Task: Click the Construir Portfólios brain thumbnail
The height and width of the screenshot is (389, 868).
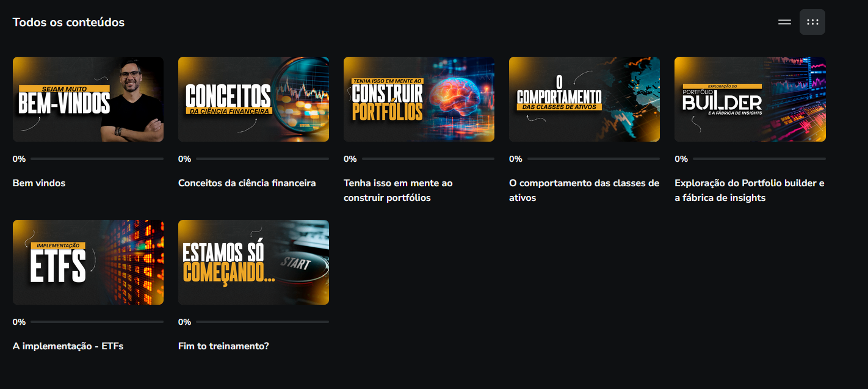Action: tap(419, 99)
